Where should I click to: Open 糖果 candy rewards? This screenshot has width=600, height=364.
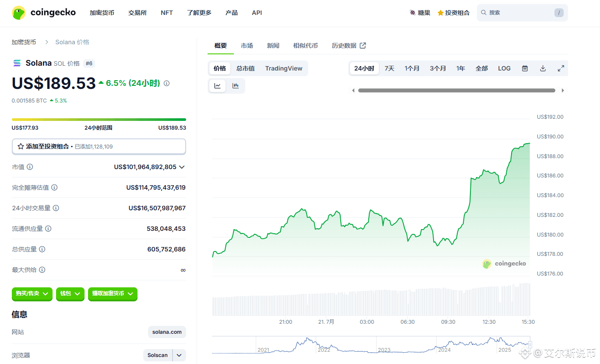coord(420,13)
